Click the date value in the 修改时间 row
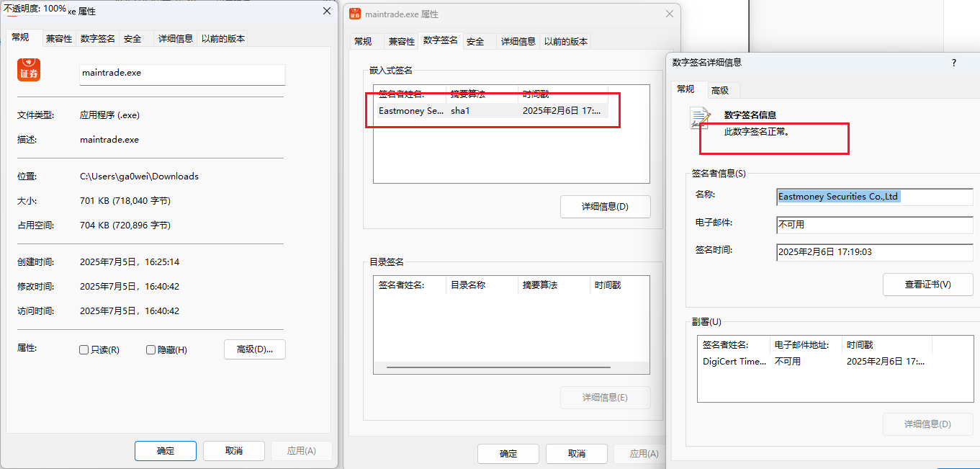 point(130,287)
